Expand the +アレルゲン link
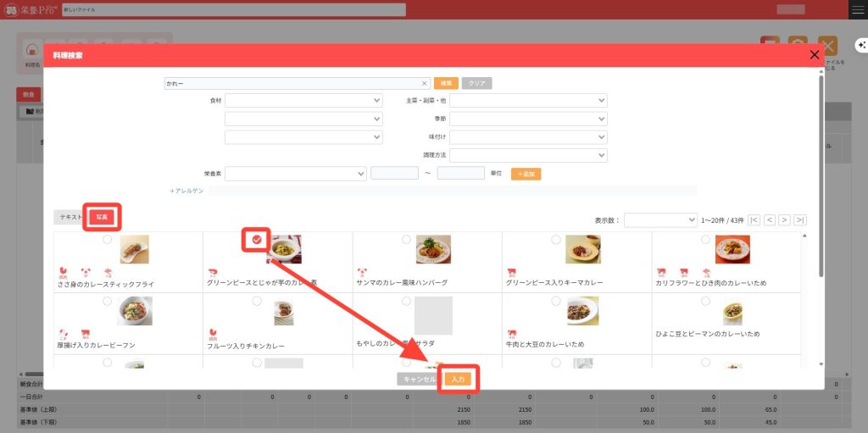The height and width of the screenshot is (433, 868). 186,191
